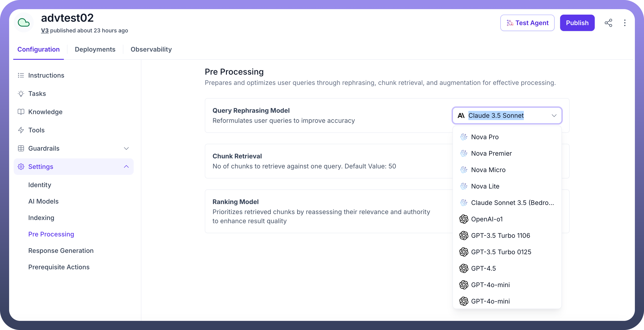Choose Nova Lite in the dropdown list
644x330 pixels.
507,186
